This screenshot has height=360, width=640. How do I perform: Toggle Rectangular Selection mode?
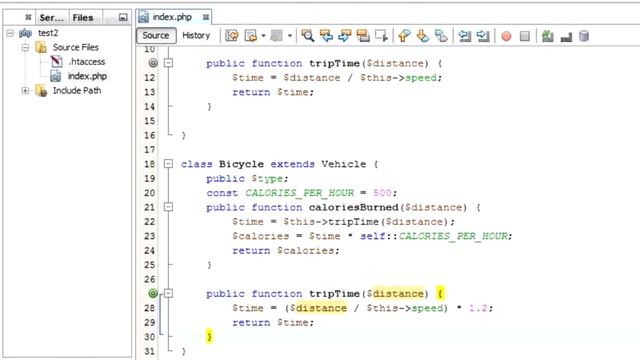(382, 36)
